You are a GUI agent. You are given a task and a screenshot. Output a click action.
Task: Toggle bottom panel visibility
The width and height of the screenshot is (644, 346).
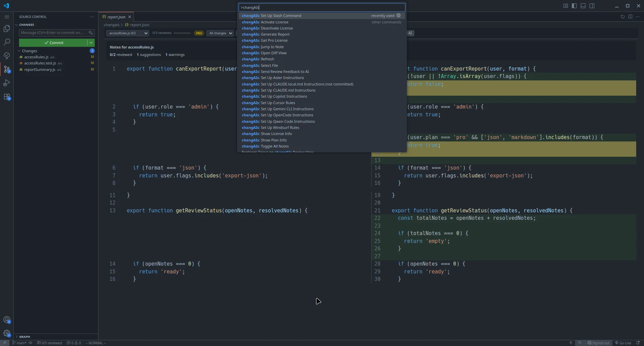point(583,6)
